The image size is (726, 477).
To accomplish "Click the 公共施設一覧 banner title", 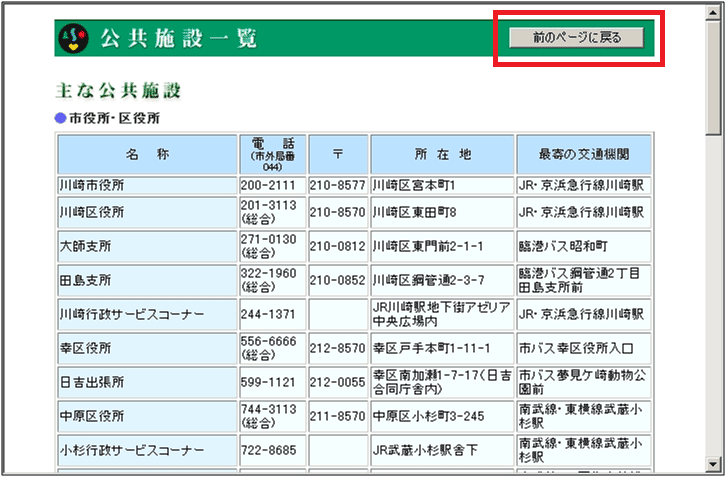I will click(178, 39).
